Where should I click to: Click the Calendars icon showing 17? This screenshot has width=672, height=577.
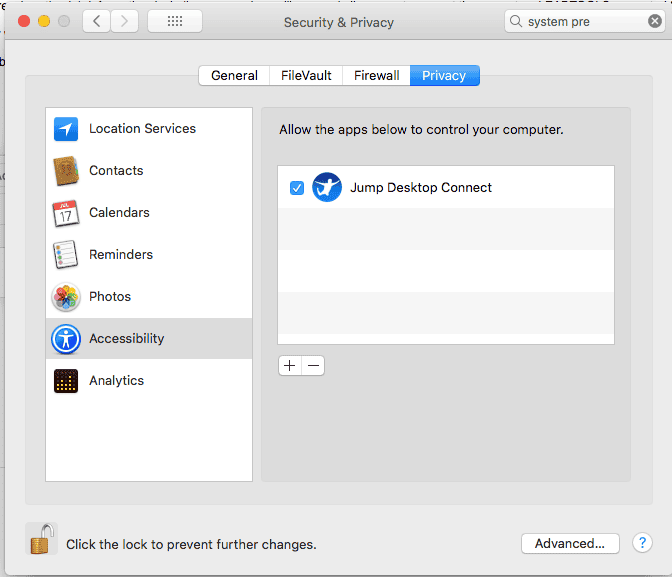66,213
